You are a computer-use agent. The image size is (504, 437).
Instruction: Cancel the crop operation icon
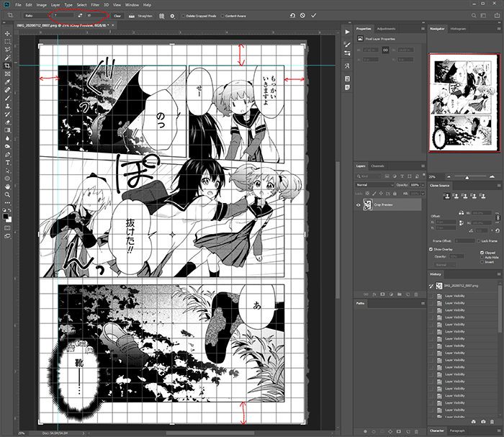click(x=302, y=15)
